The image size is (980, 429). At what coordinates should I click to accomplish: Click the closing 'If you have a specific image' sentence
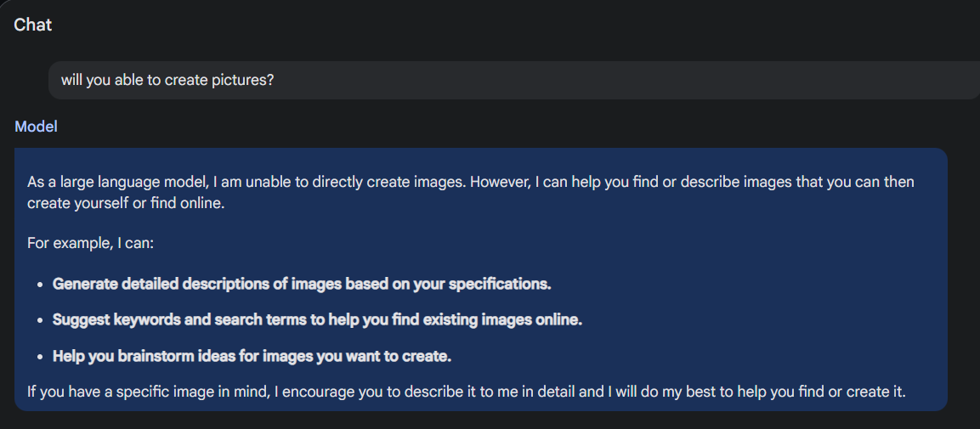point(467,392)
